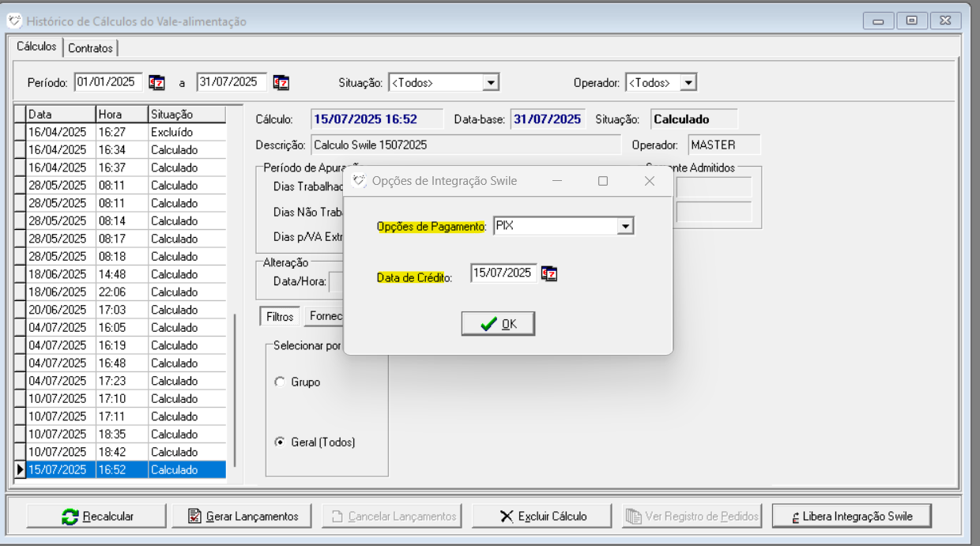The width and height of the screenshot is (980, 546).
Task: Open calendar picker for Período start date
Action: 156,82
